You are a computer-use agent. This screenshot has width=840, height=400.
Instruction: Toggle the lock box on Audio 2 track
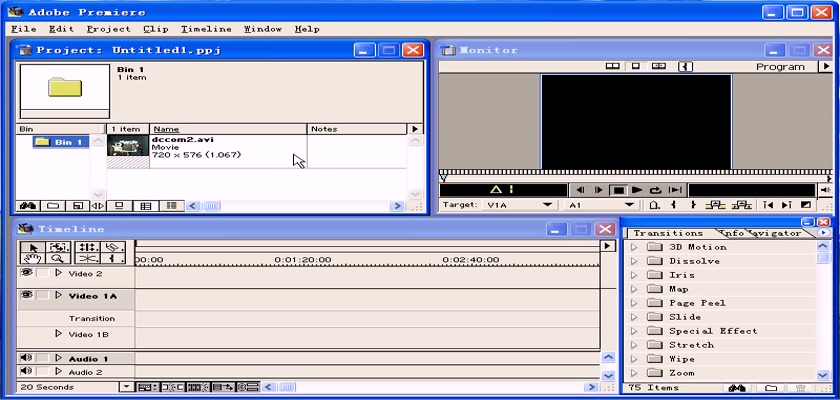tap(42, 371)
